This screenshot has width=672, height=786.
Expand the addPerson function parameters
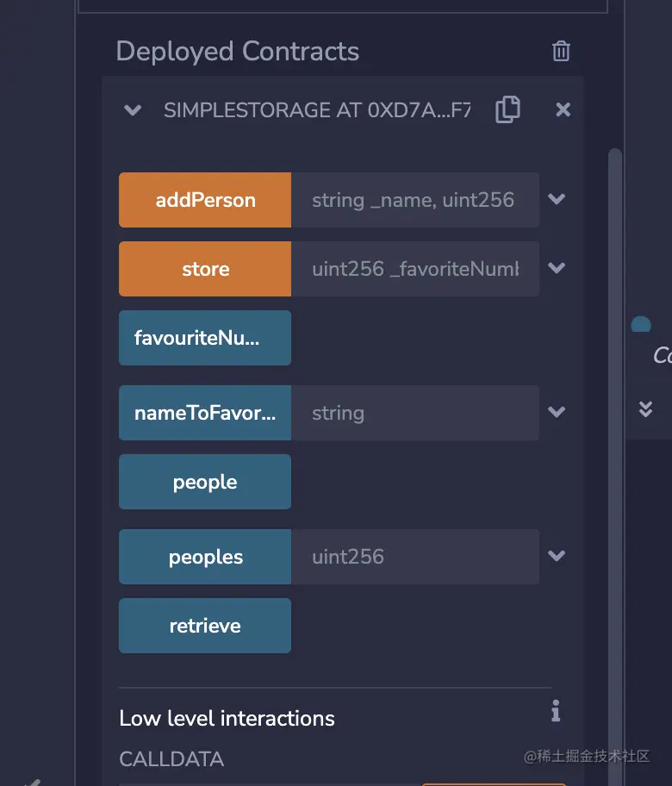click(557, 199)
